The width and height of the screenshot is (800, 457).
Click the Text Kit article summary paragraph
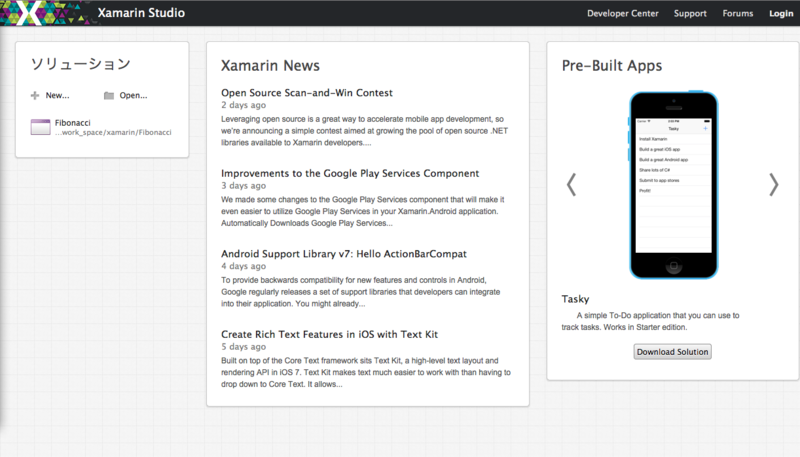(366, 372)
